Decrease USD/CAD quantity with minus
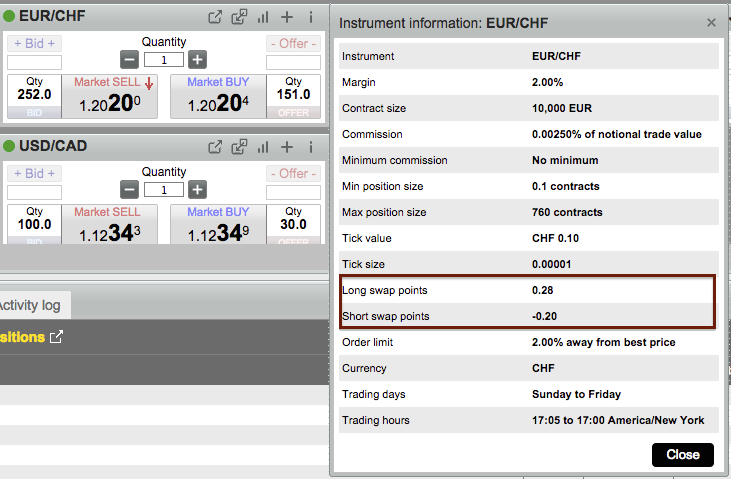The image size is (731, 479). coord(130,190)
